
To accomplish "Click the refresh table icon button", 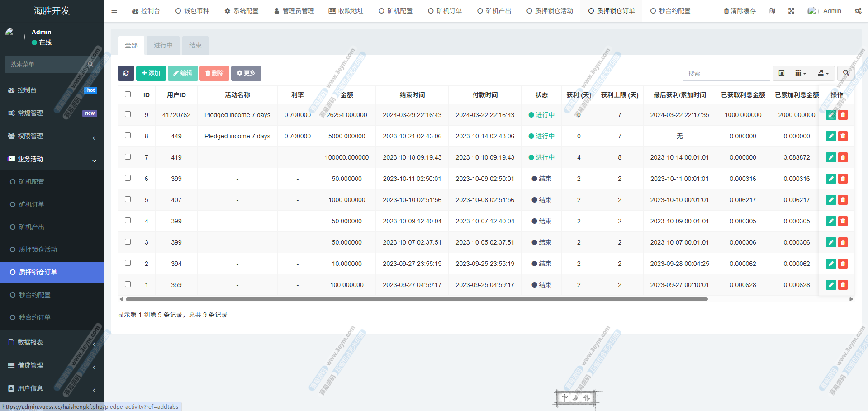I will (126, 73).
